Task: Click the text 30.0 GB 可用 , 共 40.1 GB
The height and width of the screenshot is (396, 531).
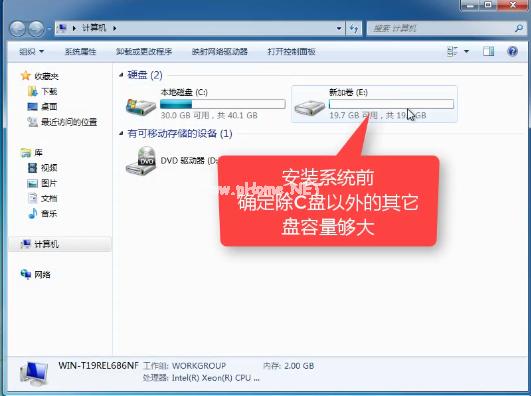Action: 209,116
